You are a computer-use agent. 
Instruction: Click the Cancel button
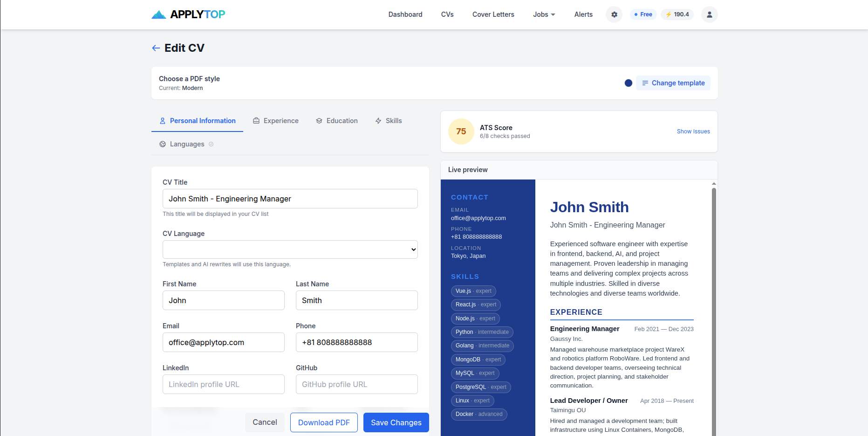click(265, 422)
